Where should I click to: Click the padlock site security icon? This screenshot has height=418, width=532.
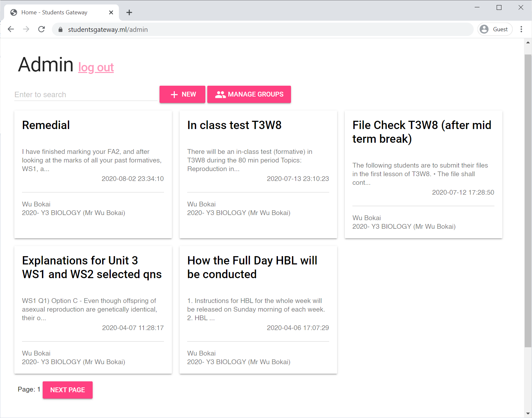(60, 30)
